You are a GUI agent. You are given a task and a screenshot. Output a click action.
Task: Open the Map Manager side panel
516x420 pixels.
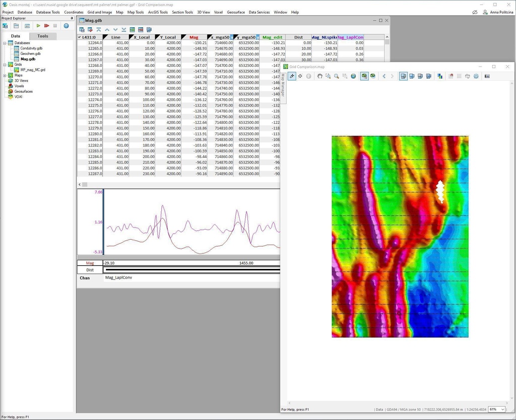coord(283,86)
